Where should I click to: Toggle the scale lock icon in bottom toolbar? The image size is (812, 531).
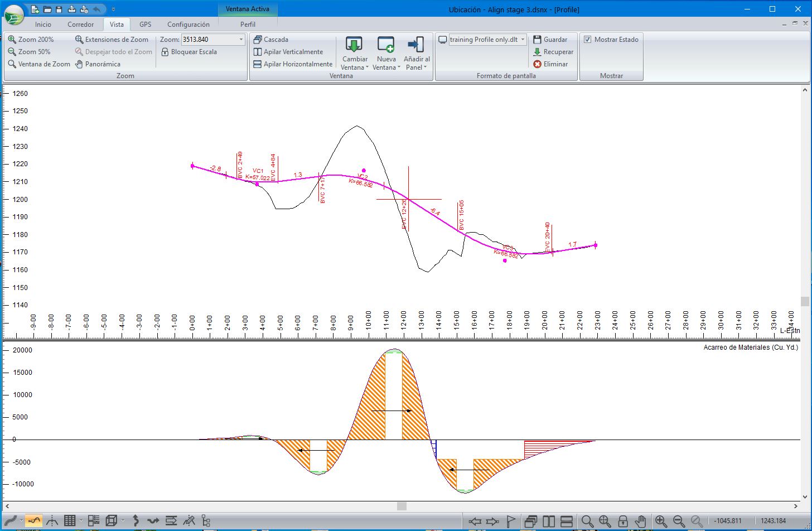click(623, 522)
